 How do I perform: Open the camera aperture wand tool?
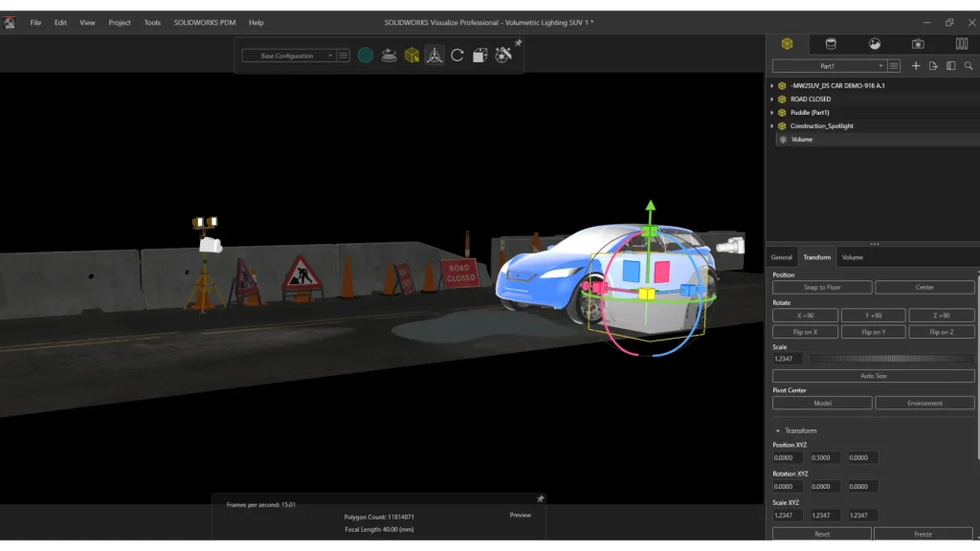coord(503,55)
